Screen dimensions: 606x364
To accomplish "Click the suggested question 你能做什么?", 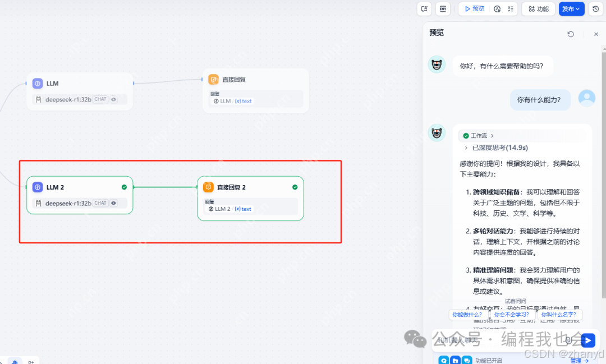I will (x=466, y=315).
